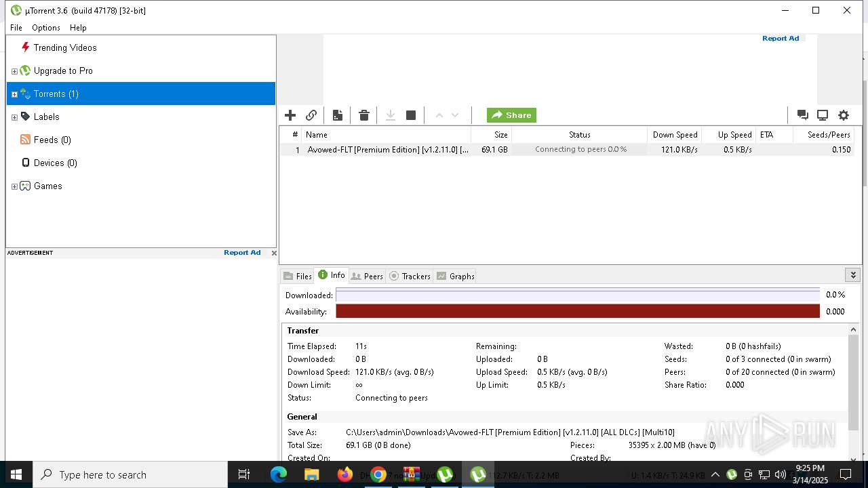Open WinRAR from taskbar
The image size is (868, 488).
pyautogui.click(x=412, y=474)
